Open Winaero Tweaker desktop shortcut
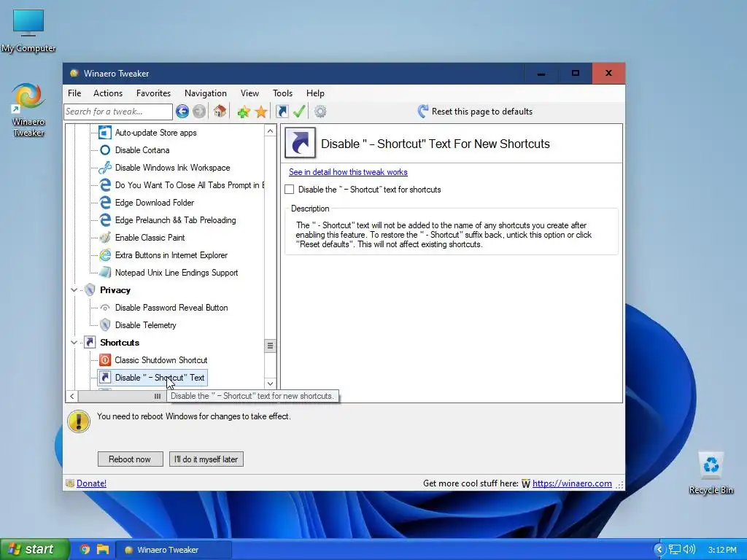 pyautogui.click(x=28, y=110)
